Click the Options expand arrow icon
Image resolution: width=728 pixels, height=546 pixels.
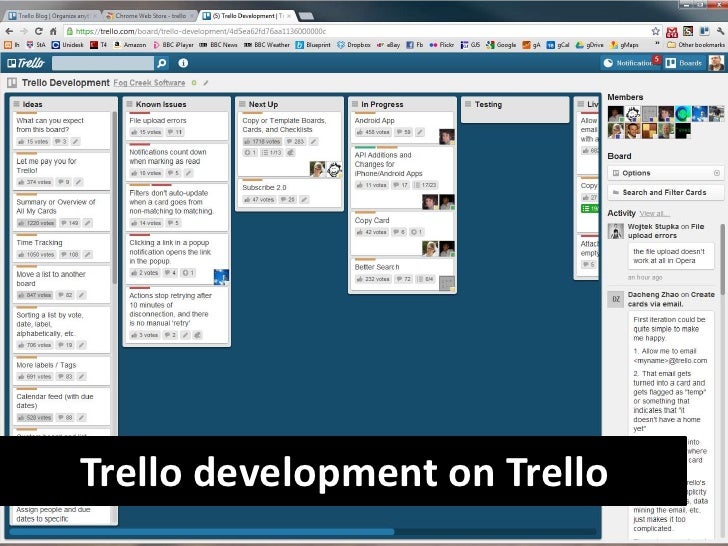716,173
